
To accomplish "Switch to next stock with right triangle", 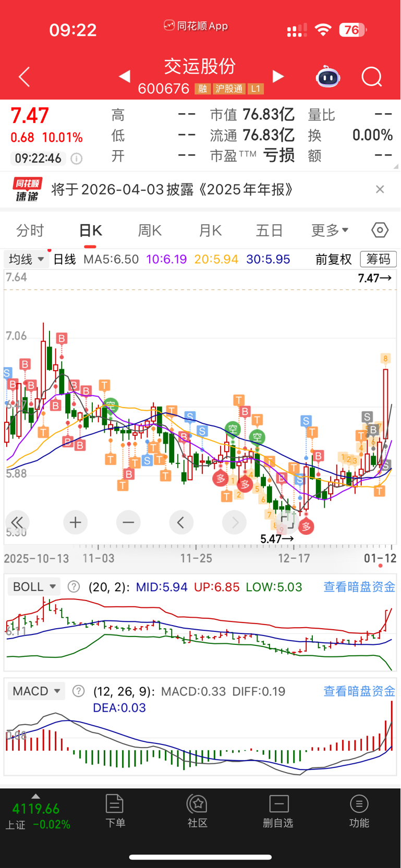I will [278, 77].
